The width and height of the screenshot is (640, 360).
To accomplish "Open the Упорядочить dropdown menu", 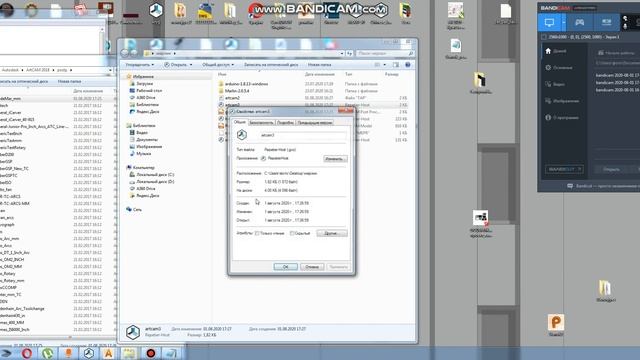I will (140, 65).
